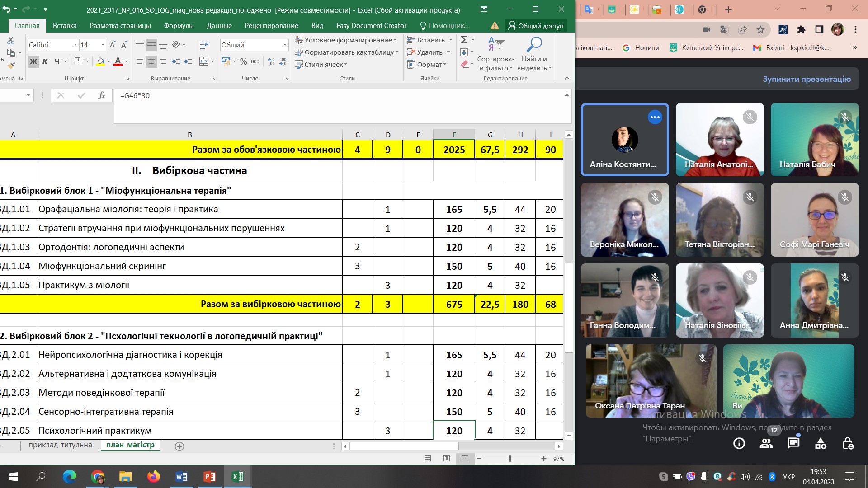This screenshot has width=868, height=488.
Task: Click the insert function fx icon
Action: 101,95
